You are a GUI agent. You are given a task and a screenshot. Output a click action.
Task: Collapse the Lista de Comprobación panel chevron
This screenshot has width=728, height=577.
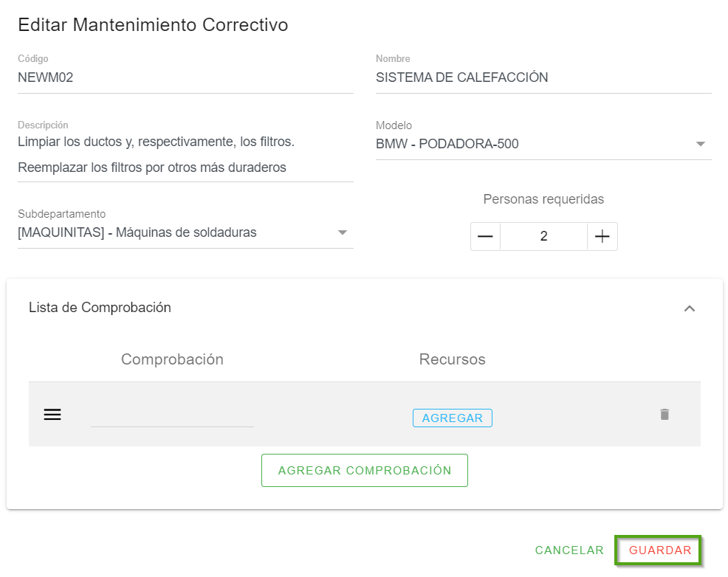[690, 308]
